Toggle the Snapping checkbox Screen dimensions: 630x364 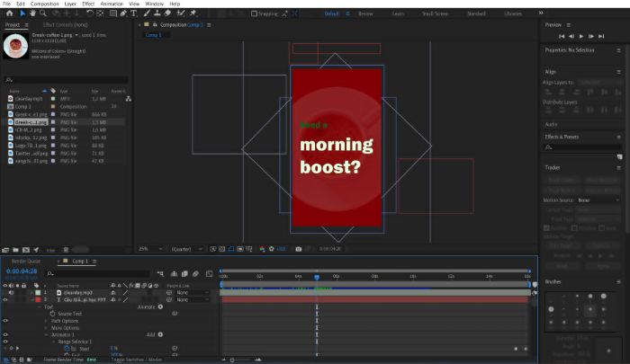tap(254, 13)
